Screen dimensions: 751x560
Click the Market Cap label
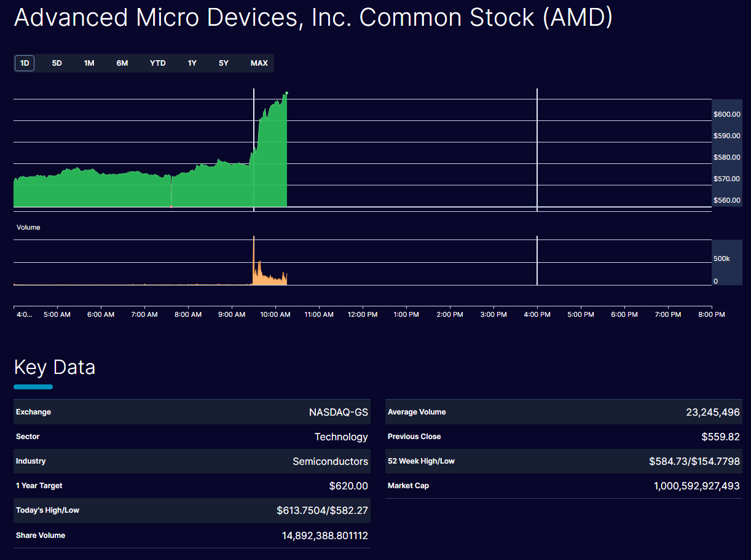(x=408, y=486)
